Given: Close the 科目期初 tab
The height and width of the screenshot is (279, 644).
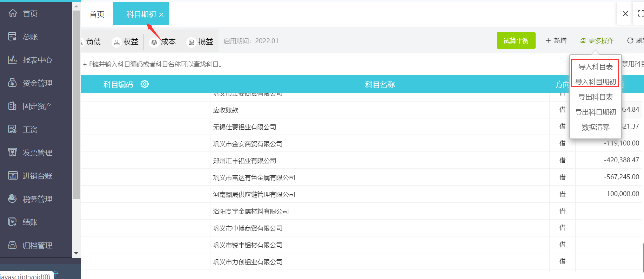Looking at the screenshot, I should pyautogui.click(x=161, y=15).
